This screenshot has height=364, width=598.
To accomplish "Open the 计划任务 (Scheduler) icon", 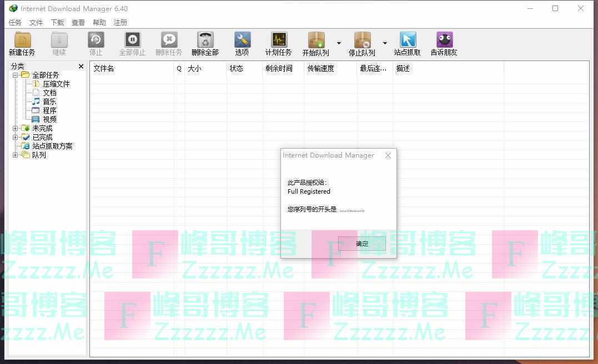I will click(x=279, y=41).
